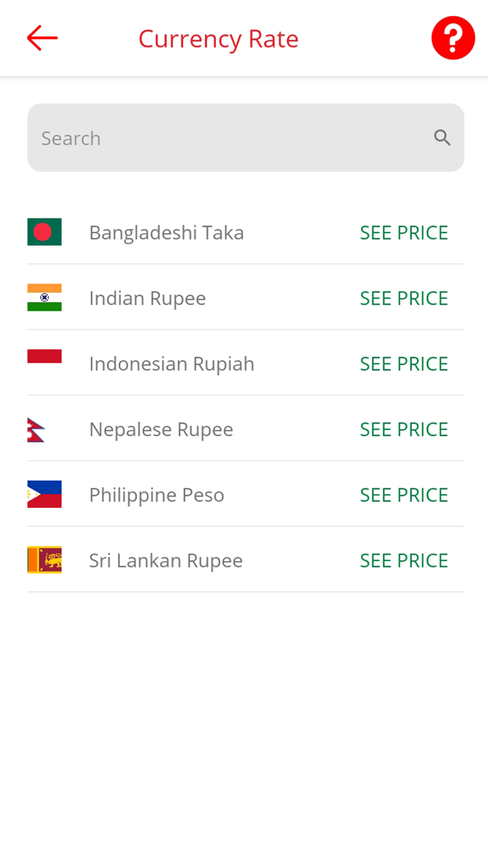Click the Indonesian Rupiah flag icon
Image resolution: width=488 pixels, height=868 pixels.
[44, 355]
